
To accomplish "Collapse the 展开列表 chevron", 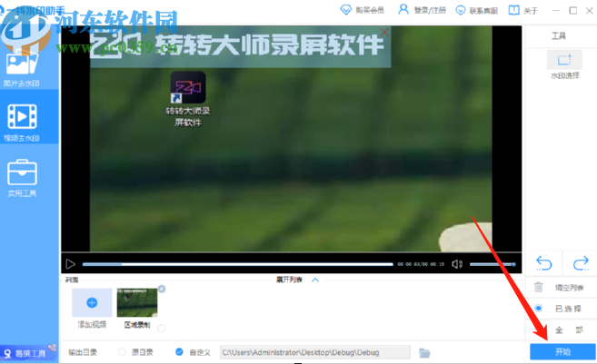I will (x=315, y=280).
